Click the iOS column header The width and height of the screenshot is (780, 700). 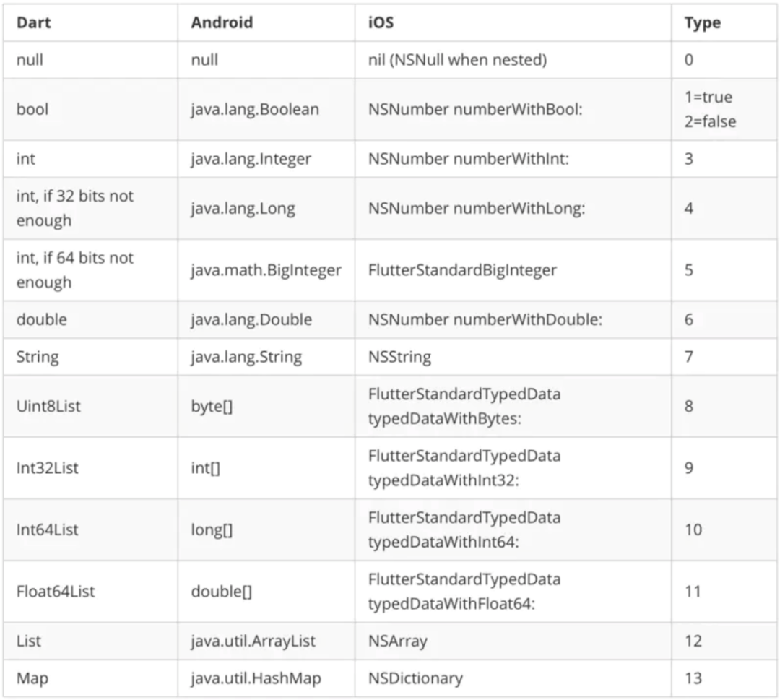pos(381,22)
